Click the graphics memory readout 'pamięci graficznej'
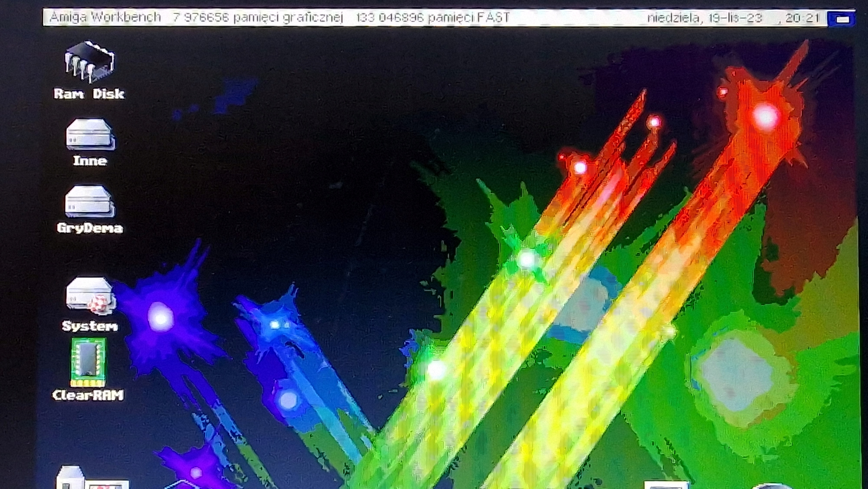 coord(288,18)
